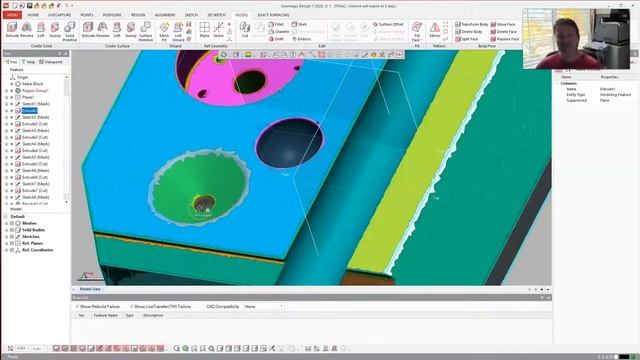The image size is (640, 360).
Task: Open the Solid Primitive tool
Action: click(69, 31)
